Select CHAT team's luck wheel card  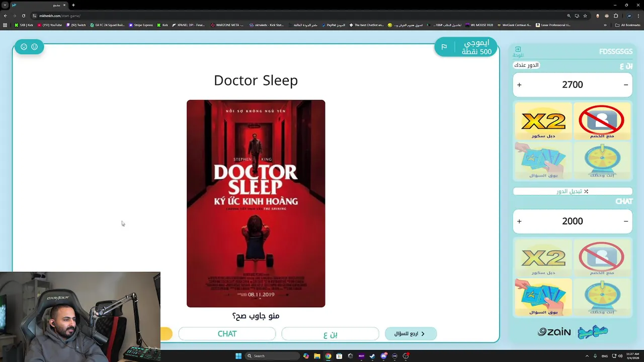(601, 297)
